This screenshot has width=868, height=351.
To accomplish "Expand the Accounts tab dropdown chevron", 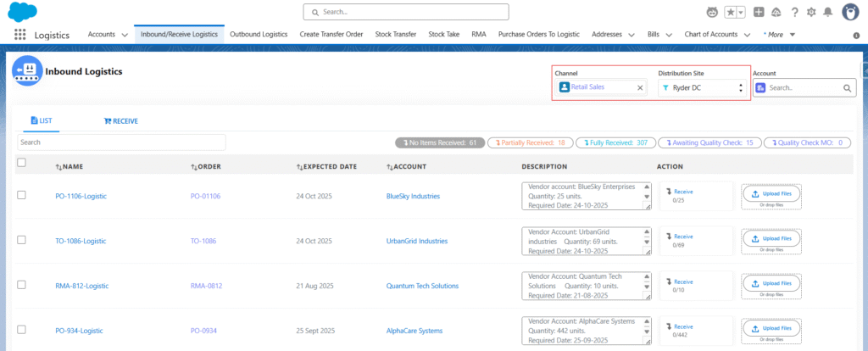I will click(125, 35).
